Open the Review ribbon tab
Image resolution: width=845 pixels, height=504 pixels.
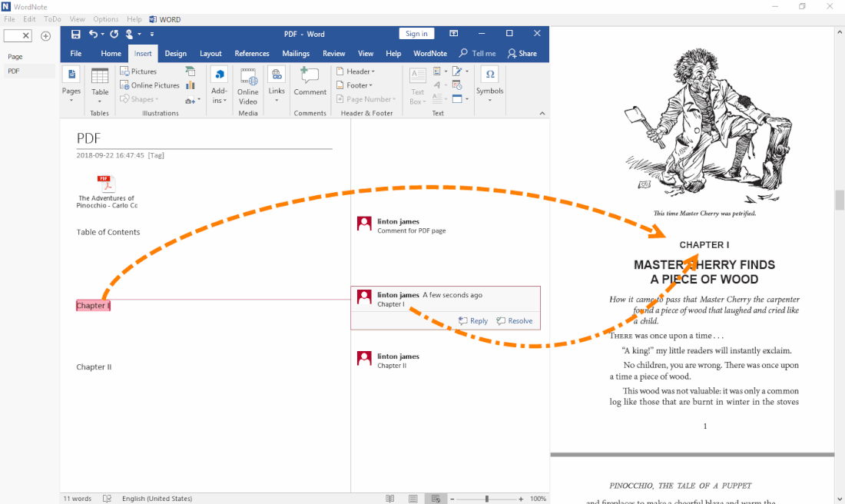[333, 53]
